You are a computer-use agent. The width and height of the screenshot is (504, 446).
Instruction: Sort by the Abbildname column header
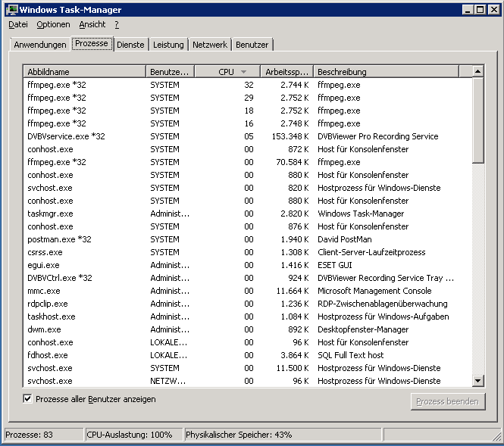pos(83,72)
